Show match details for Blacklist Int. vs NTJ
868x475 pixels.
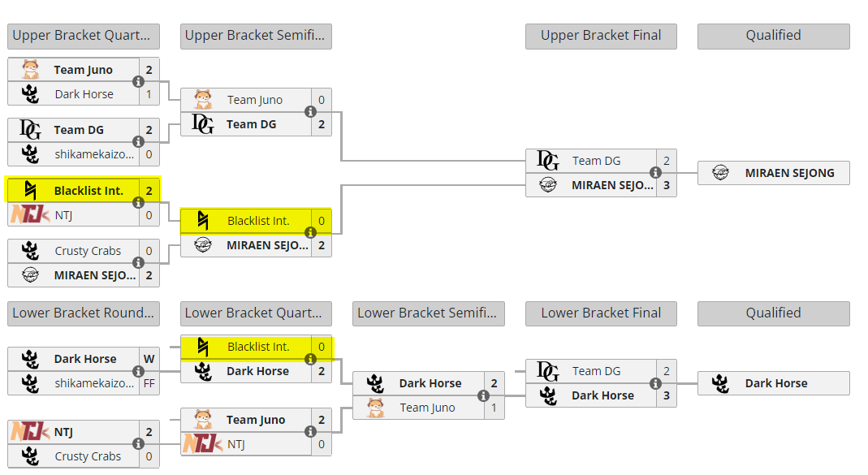point(138,203)
